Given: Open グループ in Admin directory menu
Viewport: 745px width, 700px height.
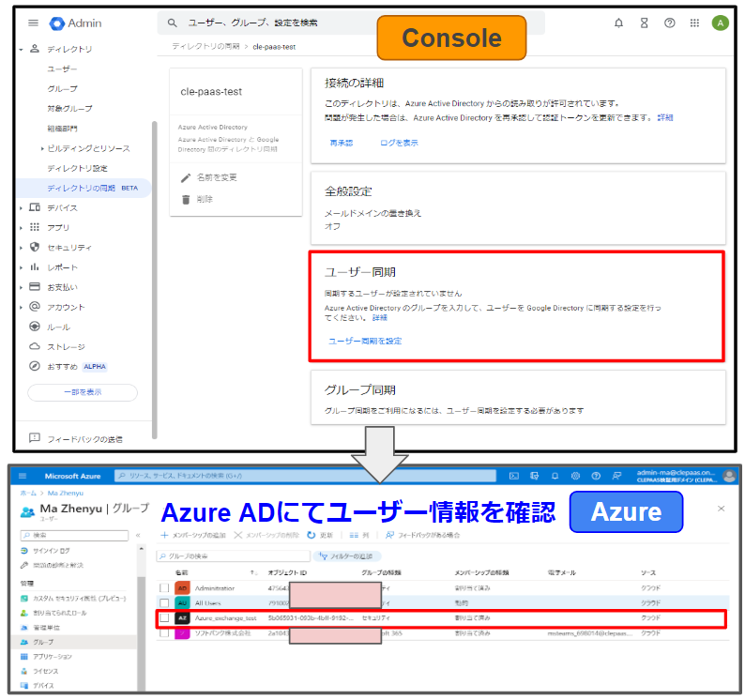Looking at the screenshot, I should [62, 89].
